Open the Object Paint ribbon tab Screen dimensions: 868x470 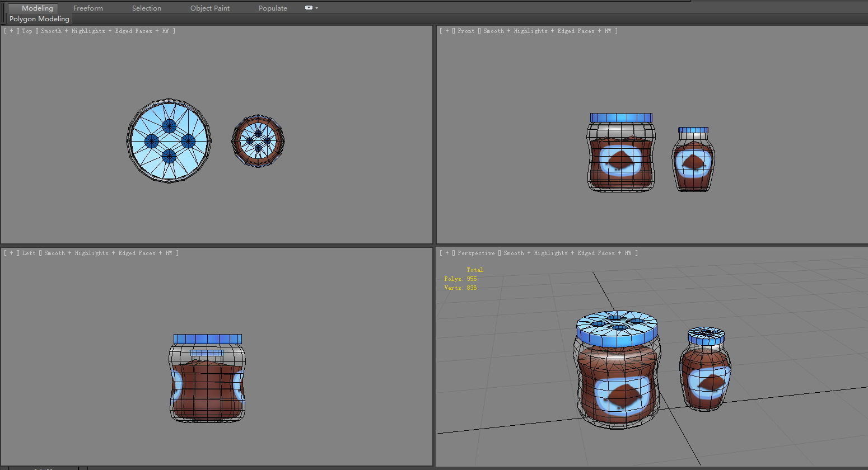pos(210,8)
